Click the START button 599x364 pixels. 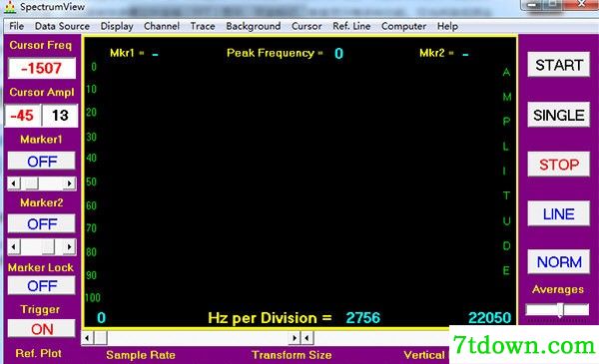tap(559, 65)
